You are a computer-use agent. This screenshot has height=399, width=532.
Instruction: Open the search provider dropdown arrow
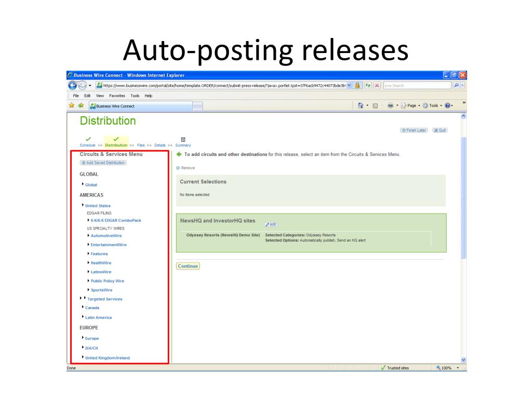point(462,86)
